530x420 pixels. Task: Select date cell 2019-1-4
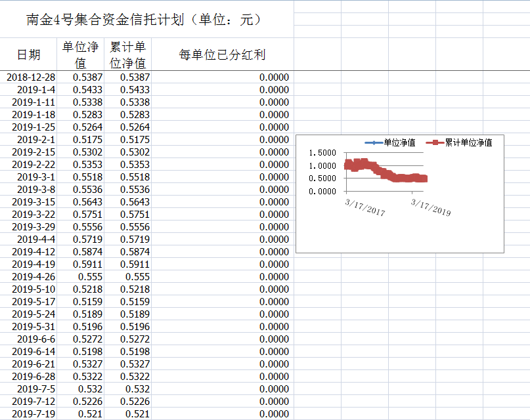[x=28, y=89]
